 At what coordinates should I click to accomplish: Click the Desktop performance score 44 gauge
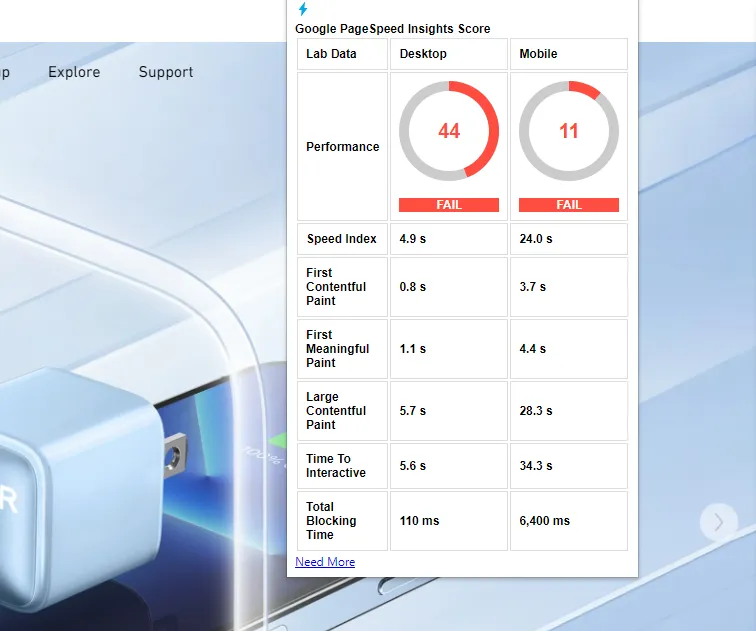449,131
